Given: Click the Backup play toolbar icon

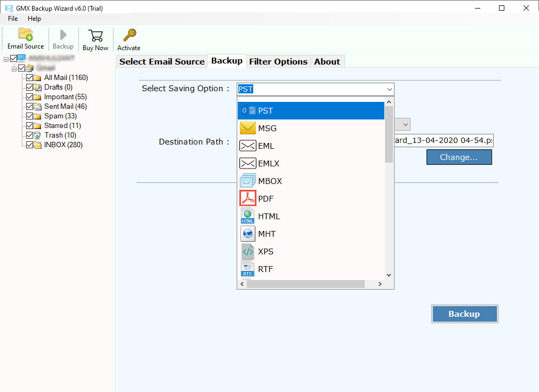Looking at the screenshot, I should (63, 35).
